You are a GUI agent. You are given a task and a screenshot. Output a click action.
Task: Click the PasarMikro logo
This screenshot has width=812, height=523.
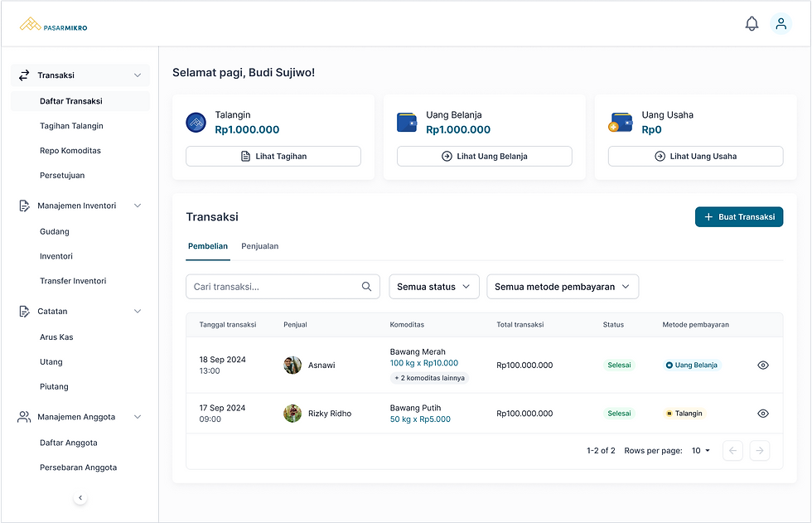(53, 24)
